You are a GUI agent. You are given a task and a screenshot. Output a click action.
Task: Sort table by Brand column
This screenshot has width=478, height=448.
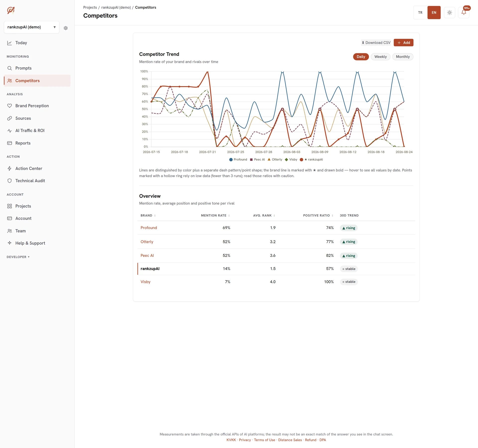click(x=148, y=216)
